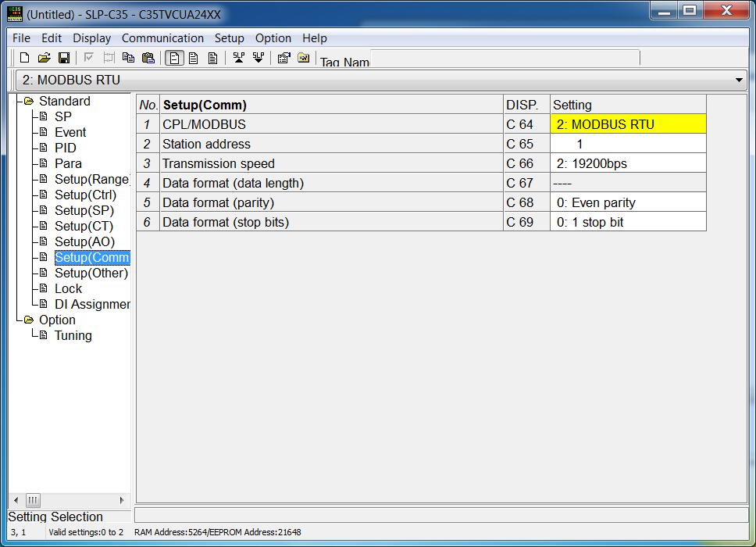Click the application icon in title bar
The width and height of the screenshot is (756, 547).
[15, 13]
